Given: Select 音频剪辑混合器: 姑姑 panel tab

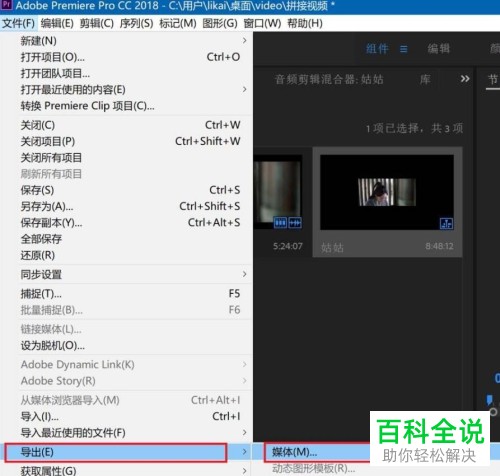Looking at the screenshot, I should pyautogui.click(x=329, y=79).
